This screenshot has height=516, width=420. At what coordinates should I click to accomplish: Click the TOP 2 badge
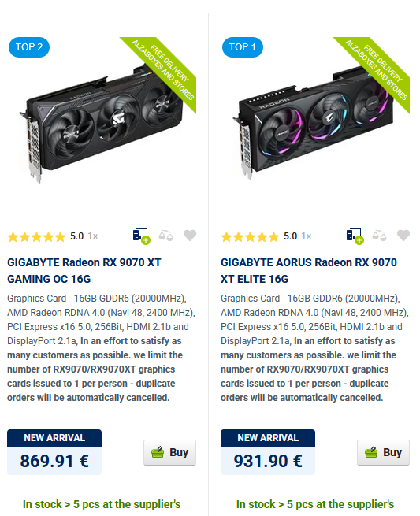[x=29, y=47]
